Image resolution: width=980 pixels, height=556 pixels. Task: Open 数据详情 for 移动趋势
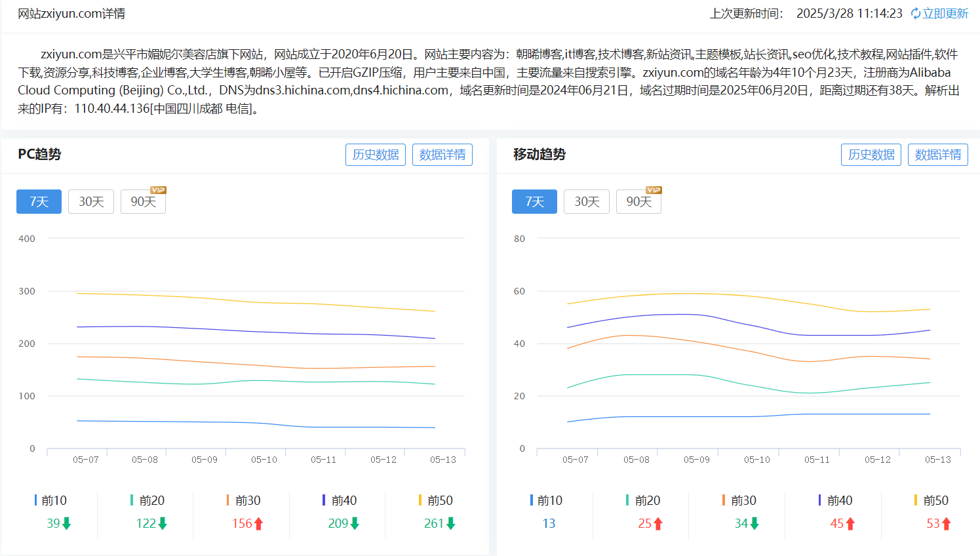[x=938, y=155]
